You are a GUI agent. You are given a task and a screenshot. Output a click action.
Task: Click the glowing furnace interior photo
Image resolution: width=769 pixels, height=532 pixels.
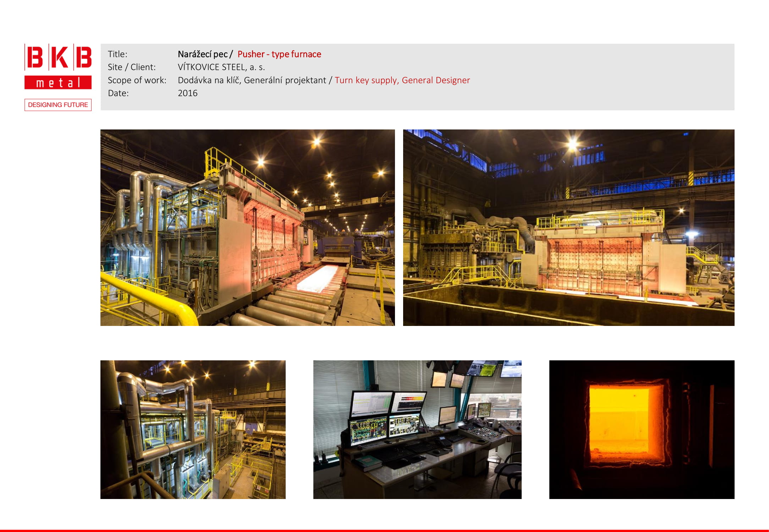[642, 430]
